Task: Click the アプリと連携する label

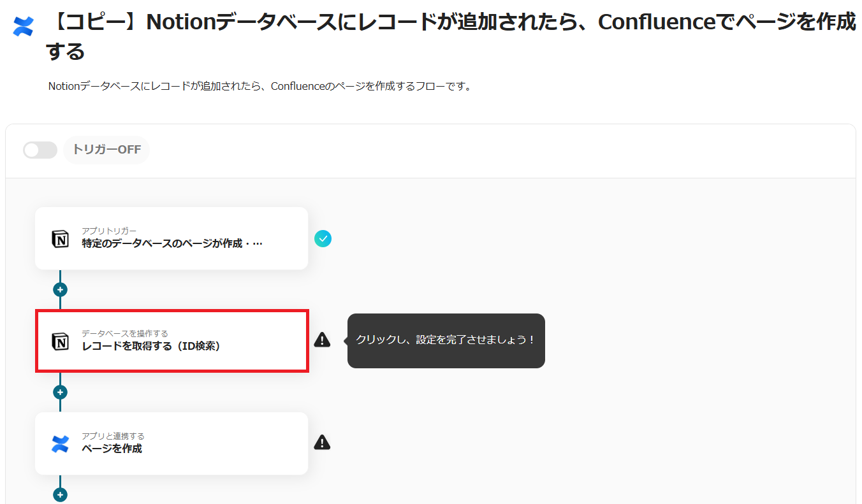Action: pos(113,436)
